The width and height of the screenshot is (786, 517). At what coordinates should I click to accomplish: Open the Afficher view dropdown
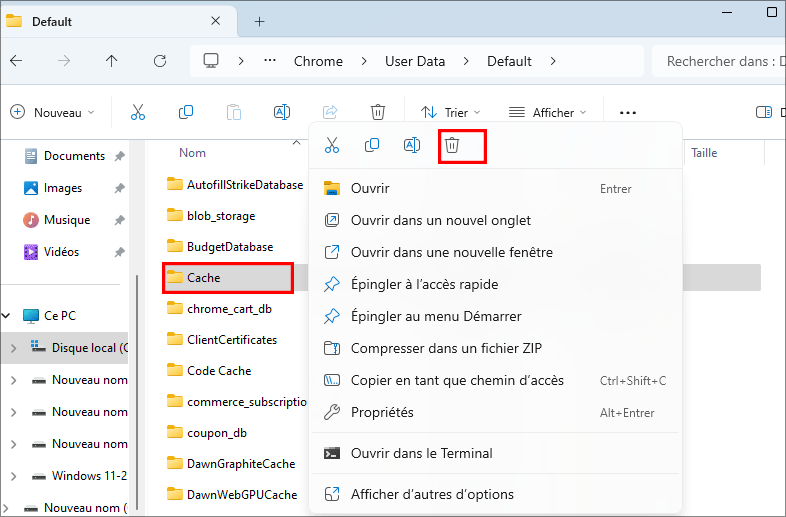coord(547,112)
